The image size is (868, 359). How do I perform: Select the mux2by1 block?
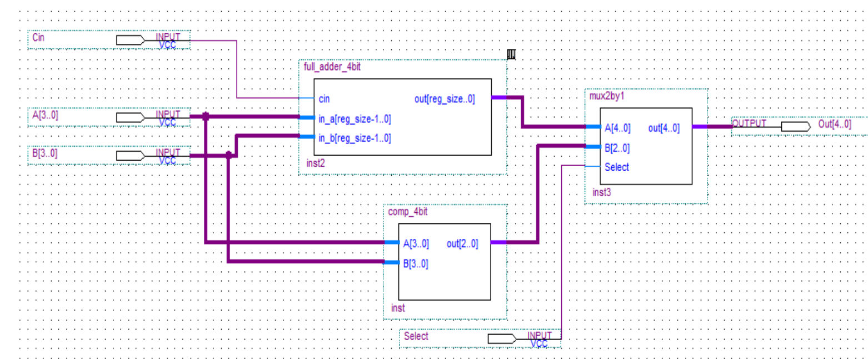pos(646,146)
